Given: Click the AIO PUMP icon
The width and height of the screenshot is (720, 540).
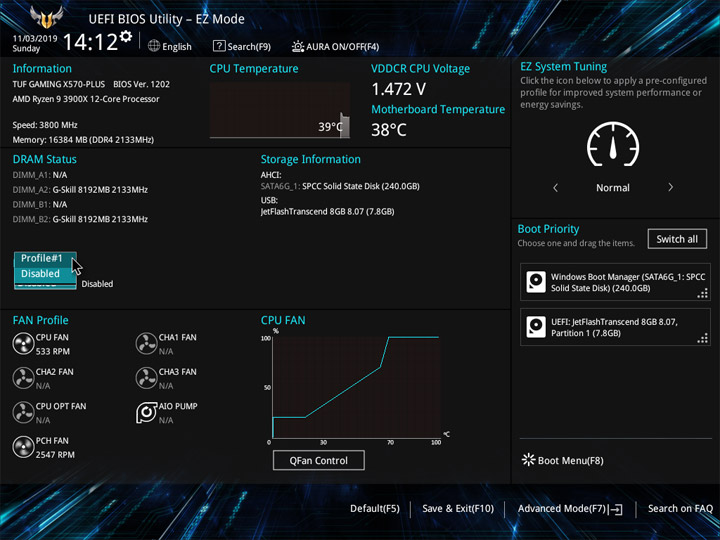Looking at the screenshot, I should click(x=146, y=412).
